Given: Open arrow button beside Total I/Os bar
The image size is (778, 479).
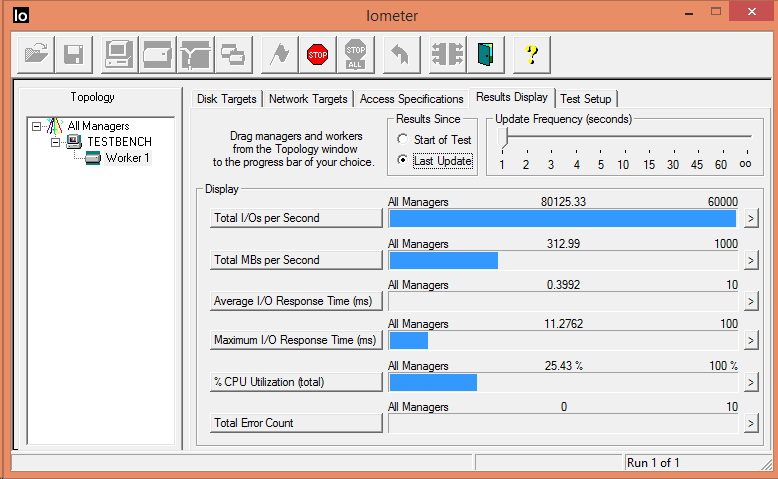Looking at the screenshot, I should click(x=751, y=218).
